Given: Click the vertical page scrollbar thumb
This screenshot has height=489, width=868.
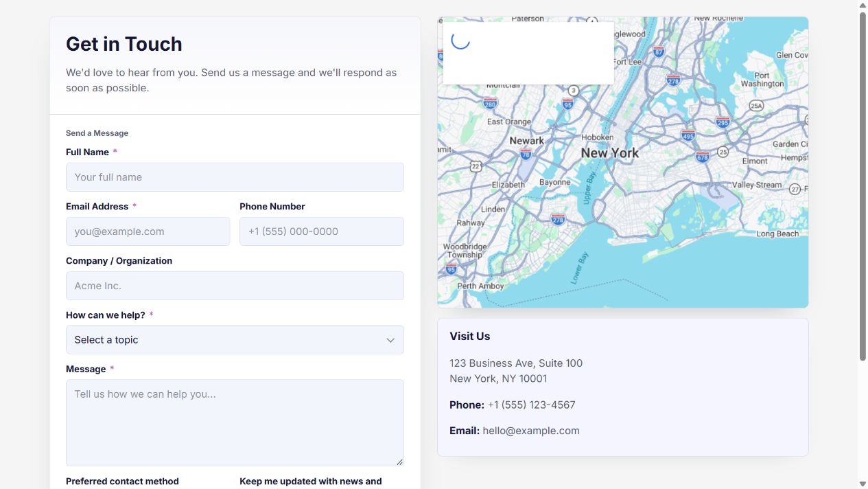Looking at the screenshot, I should pyautogui.click(x=863, y=186).
